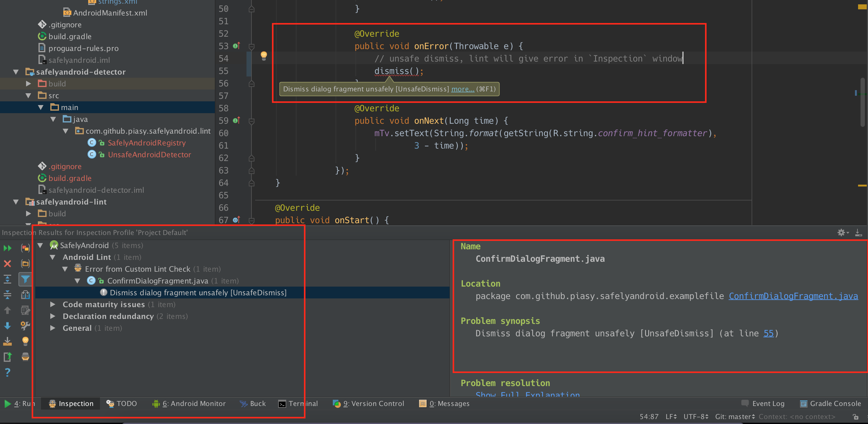Click the Expand All icon
Viewport: 868px width, 424px height.
(7, 279)
